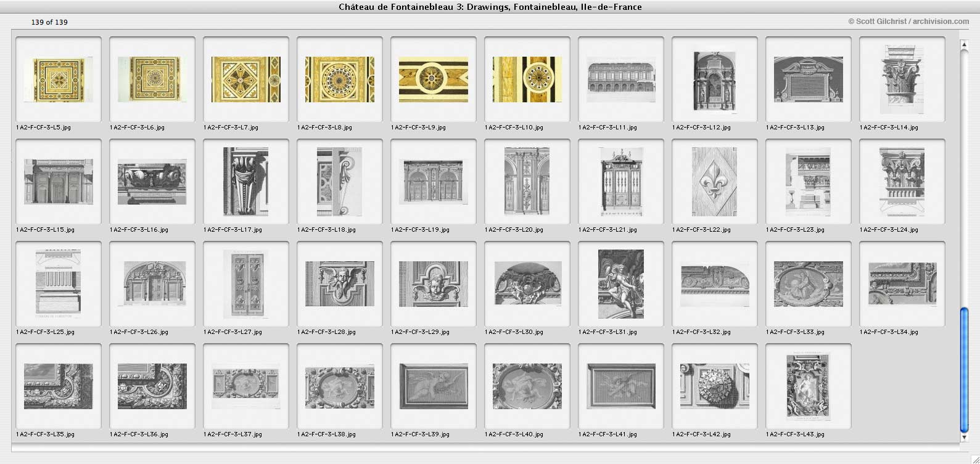The width and height of the screenshot is (980, 464).
Task: Select thumbnail 1A2-F-CF-3-L40.jpg
Action: 527,387
